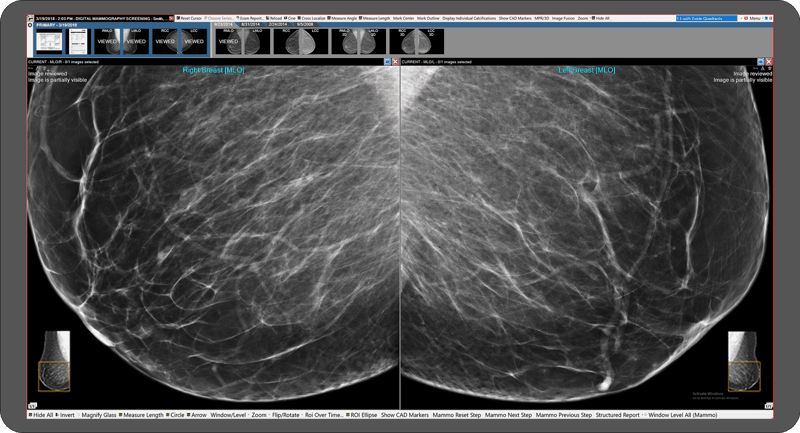Open the first document thumbnail in Primary series

click(x=49, y=41)
